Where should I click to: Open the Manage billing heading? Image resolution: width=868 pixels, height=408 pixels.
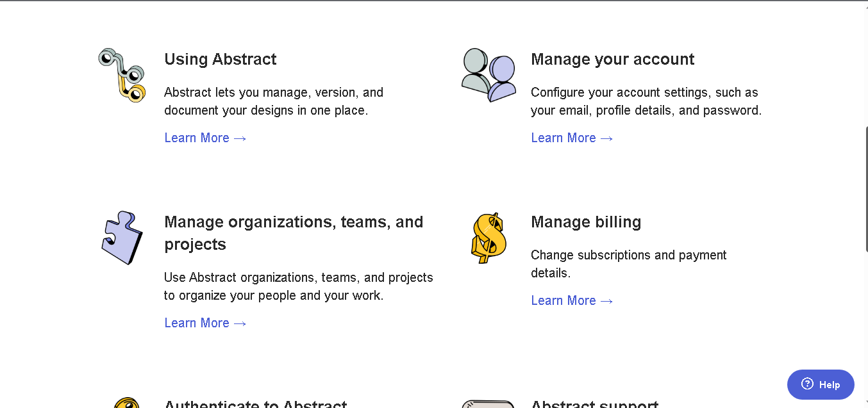point(586,222)
